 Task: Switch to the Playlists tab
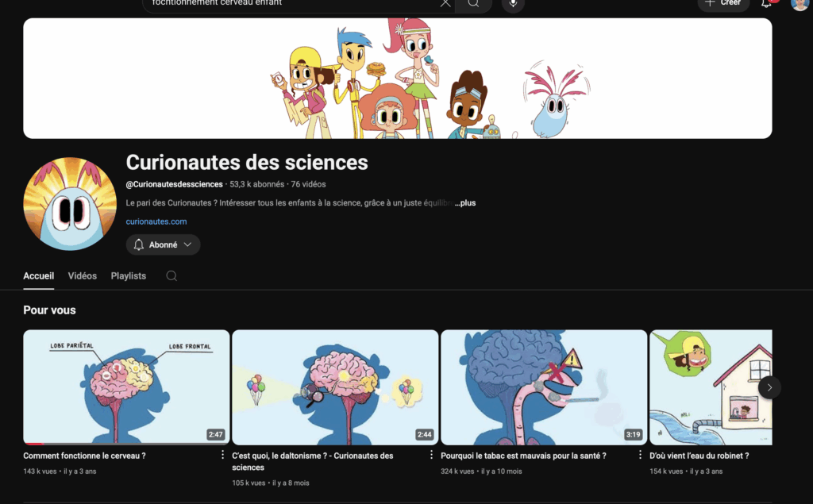point(129,276)
